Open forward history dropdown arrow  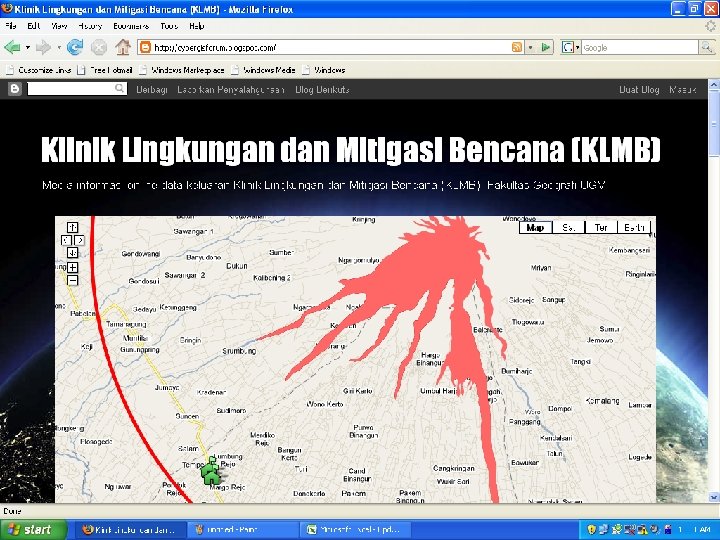(59, 47)
